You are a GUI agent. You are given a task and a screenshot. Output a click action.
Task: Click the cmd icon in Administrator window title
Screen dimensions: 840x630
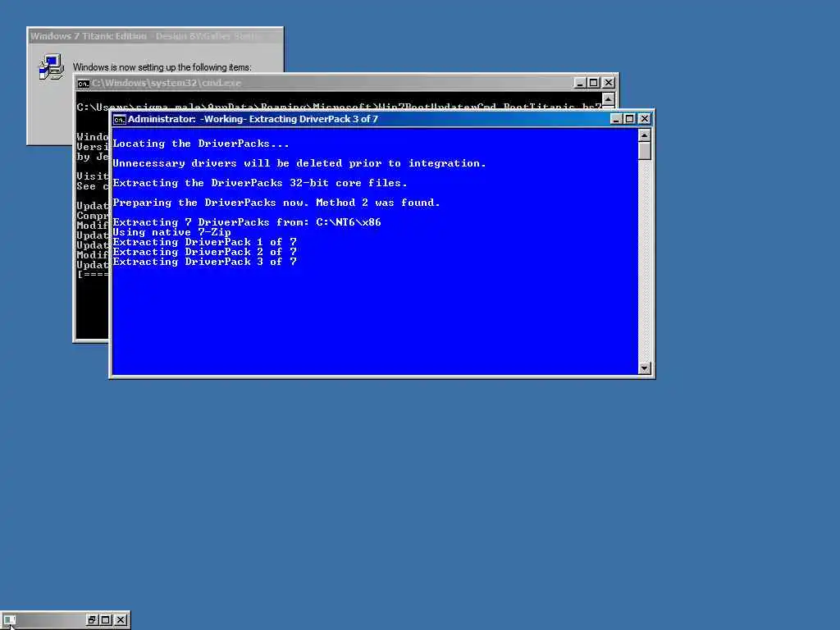click(120, 120)
